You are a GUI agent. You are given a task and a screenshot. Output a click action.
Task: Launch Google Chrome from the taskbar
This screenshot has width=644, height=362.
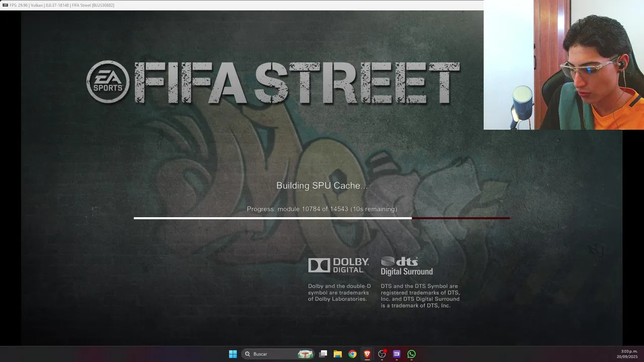point(353,354)
